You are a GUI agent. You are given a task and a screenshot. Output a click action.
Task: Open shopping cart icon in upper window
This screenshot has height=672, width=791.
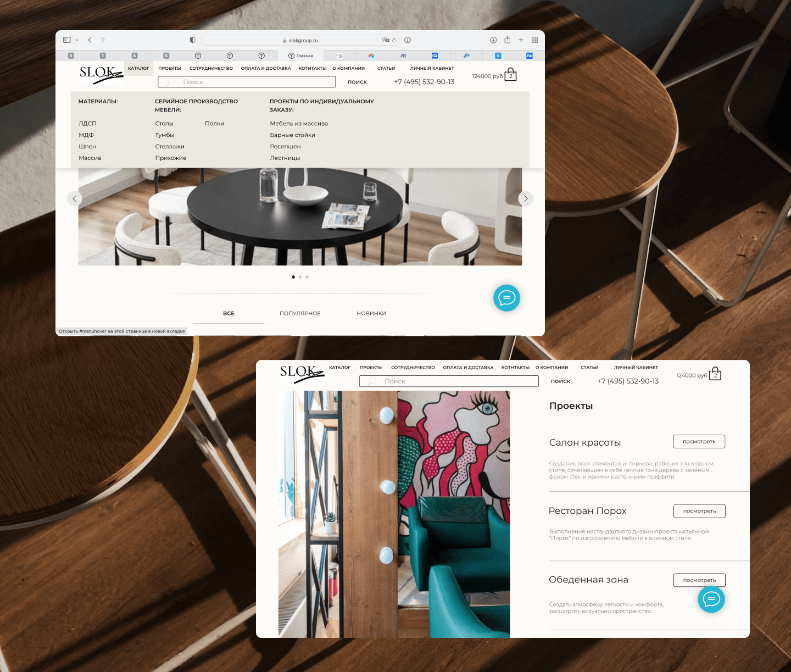(x=510, y=75)
